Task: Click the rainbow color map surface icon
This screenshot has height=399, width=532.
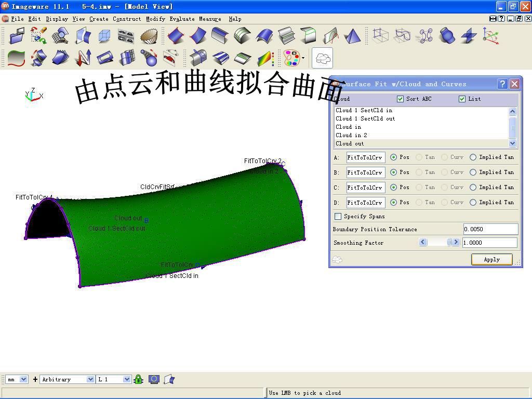Action: (265, 58)
